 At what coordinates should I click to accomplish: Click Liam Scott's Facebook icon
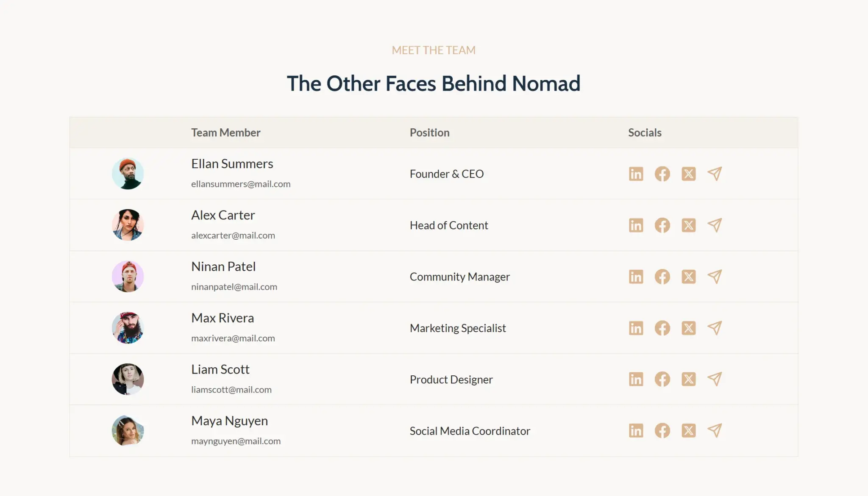pos(662,379)
